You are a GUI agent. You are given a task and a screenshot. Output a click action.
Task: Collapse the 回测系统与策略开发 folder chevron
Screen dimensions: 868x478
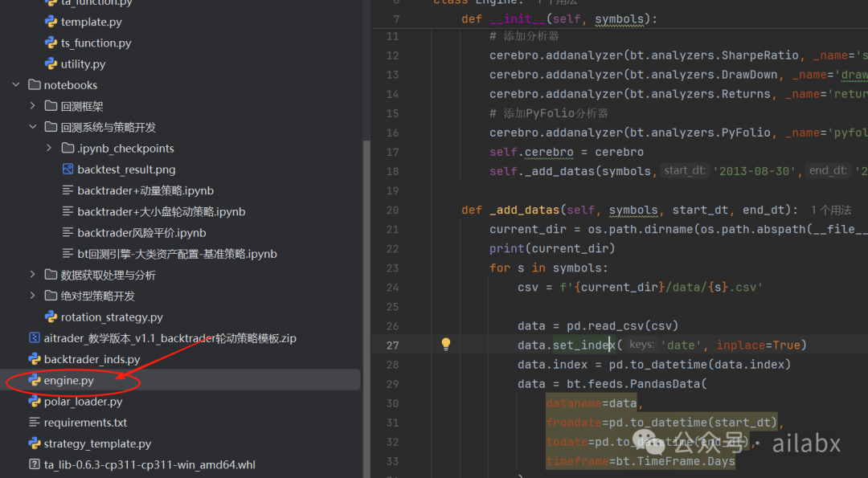pos(33,127)
